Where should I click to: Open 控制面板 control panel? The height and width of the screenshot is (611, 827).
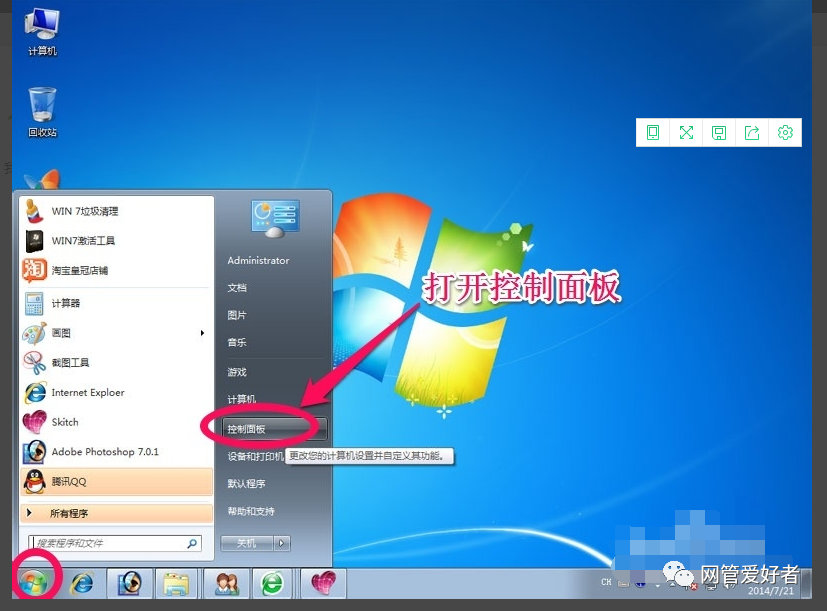point(274,429)
